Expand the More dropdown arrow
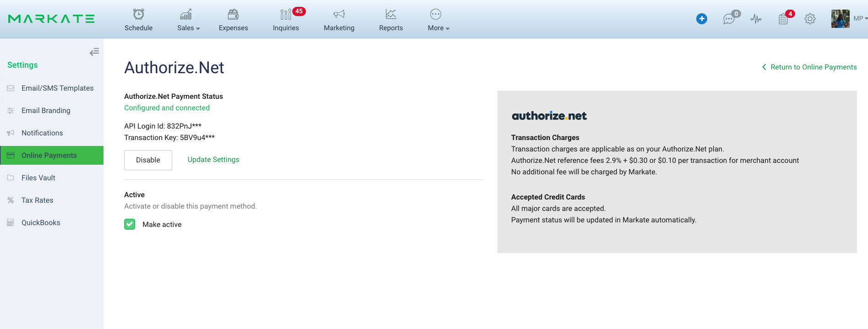 point(448,28)
